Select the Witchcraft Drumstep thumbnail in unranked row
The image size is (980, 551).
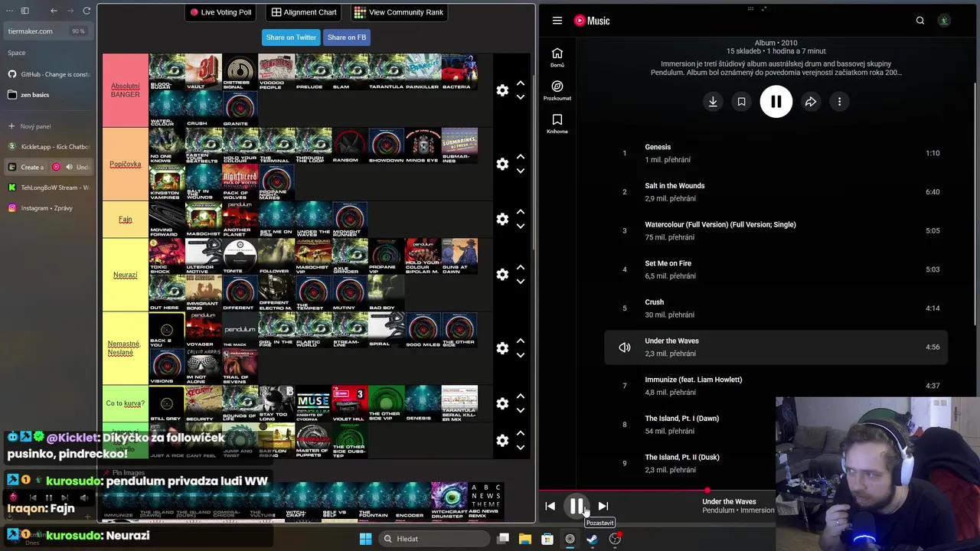click(449, 500)
